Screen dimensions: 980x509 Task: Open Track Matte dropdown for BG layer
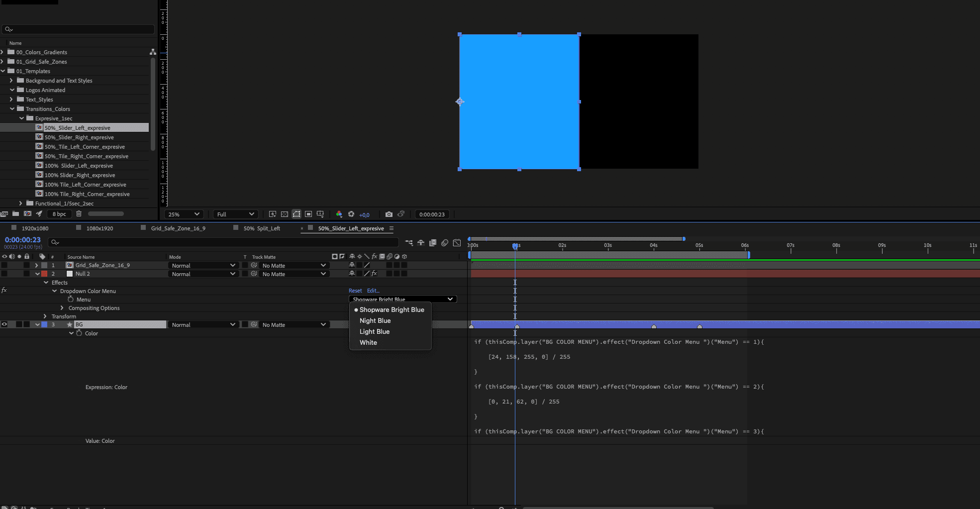tap(294, 325)
